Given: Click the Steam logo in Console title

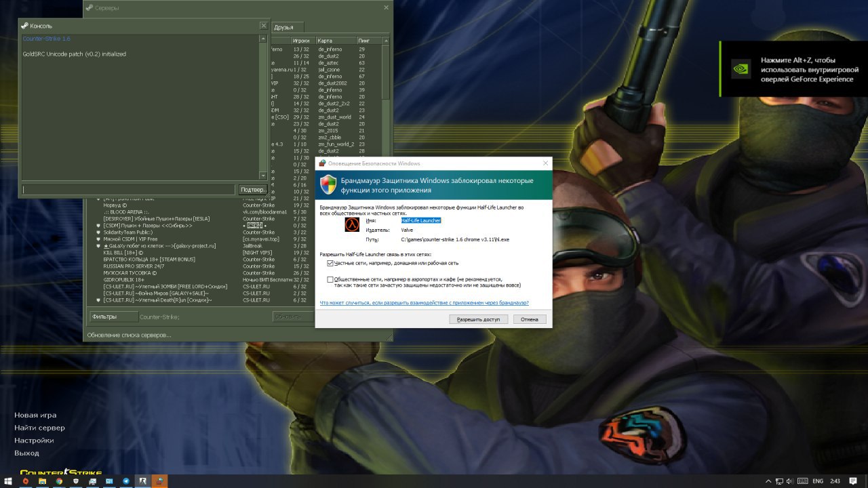Looking at the screenshot, I should (24, 26).
